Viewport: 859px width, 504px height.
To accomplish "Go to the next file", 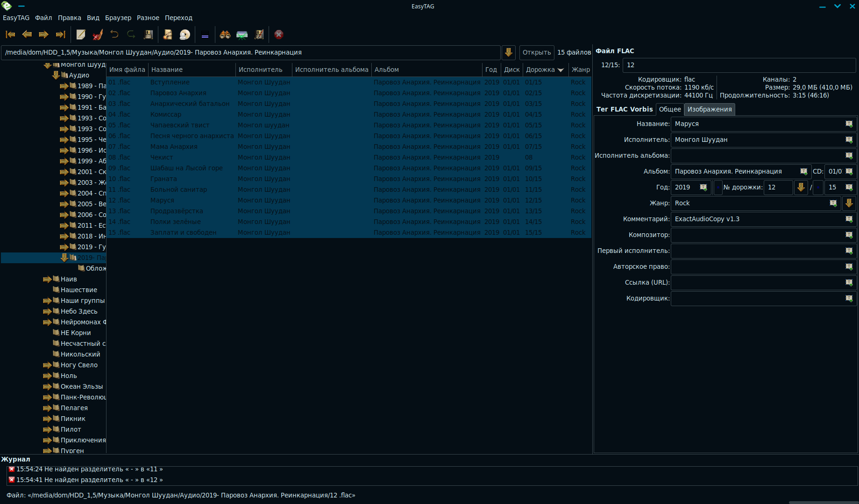I will 44,35.
